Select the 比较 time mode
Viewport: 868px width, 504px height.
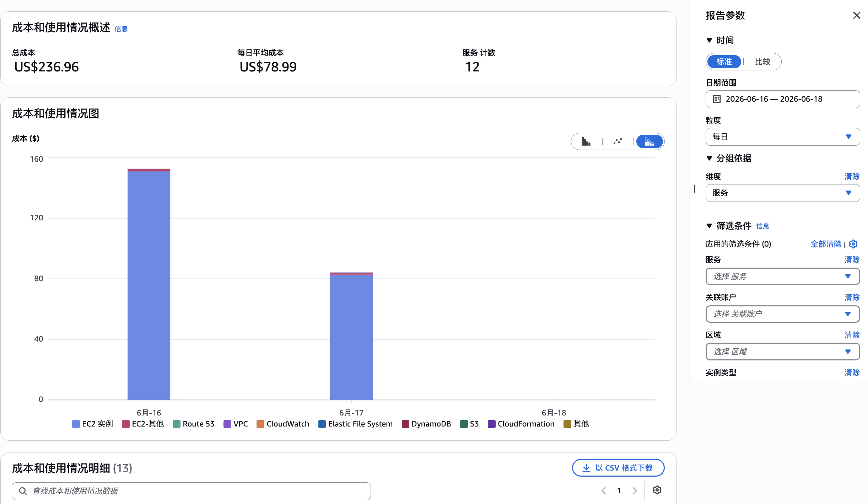click(x=762, y=62)
